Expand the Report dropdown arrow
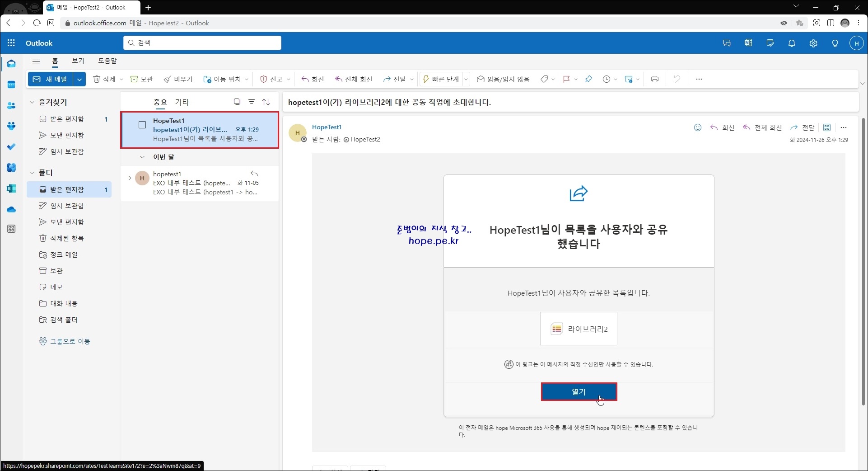This screenshot has width=868, height=471. pyautogui.click(x=289, y=79)
